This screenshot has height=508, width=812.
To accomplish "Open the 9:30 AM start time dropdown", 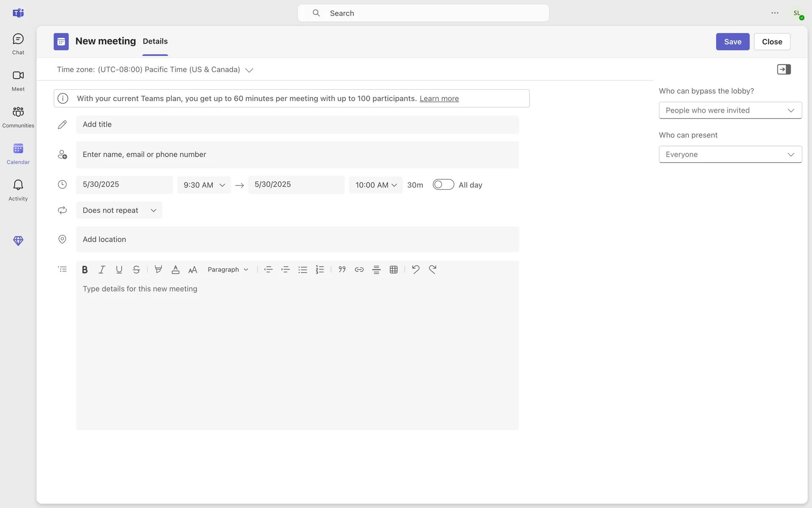I will 204,185.
